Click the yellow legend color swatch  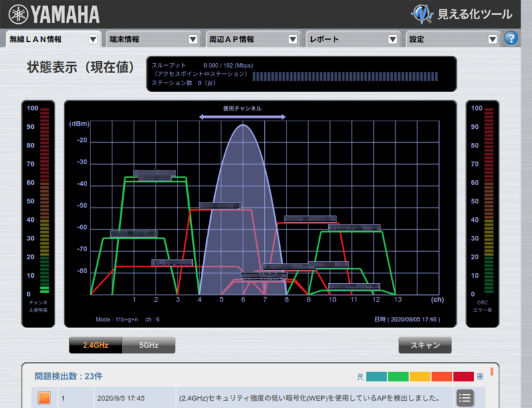(420, 377)
